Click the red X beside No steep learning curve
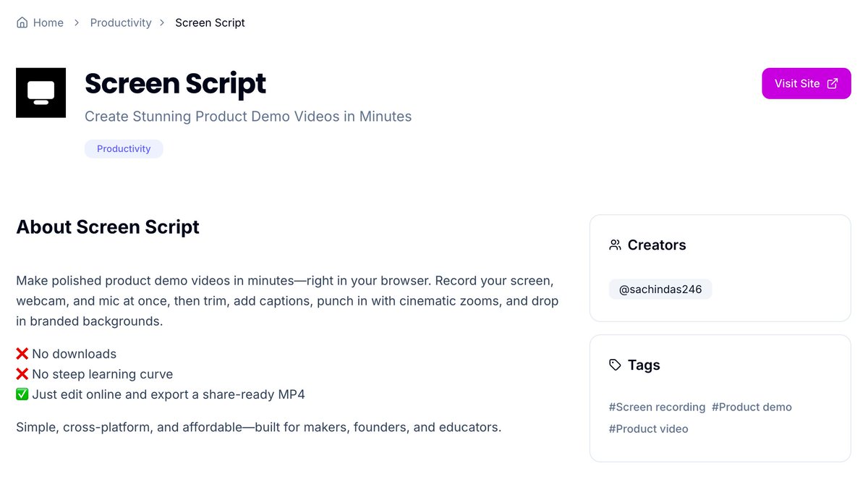 tap(22, 373)
